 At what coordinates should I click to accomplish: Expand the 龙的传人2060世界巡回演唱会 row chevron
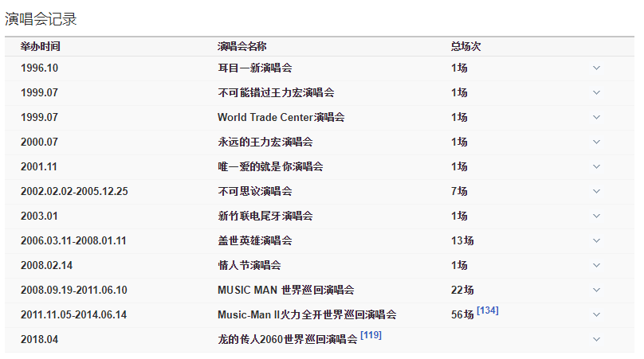[596, 339]
